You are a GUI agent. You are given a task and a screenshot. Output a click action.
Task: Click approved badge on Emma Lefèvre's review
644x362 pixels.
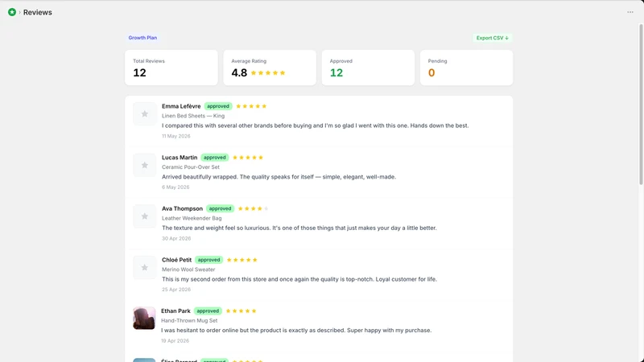(218, 106)
